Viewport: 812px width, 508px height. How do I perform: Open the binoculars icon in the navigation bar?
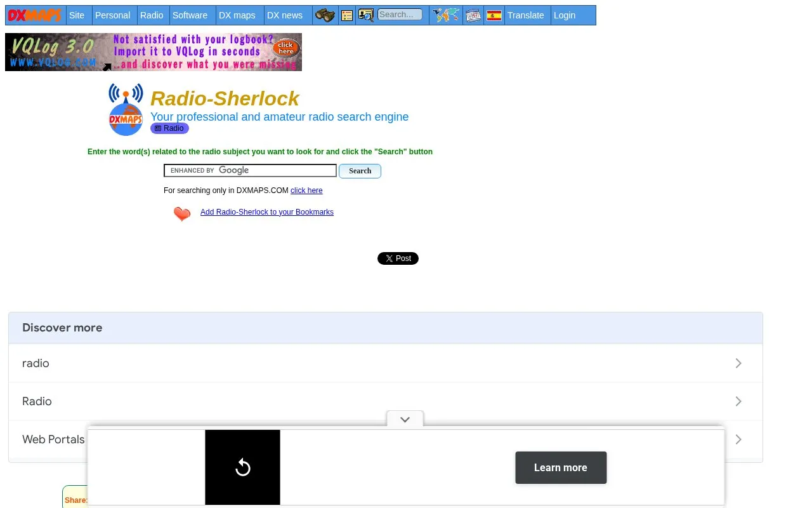pyautogui.click(x=325, y=15)
